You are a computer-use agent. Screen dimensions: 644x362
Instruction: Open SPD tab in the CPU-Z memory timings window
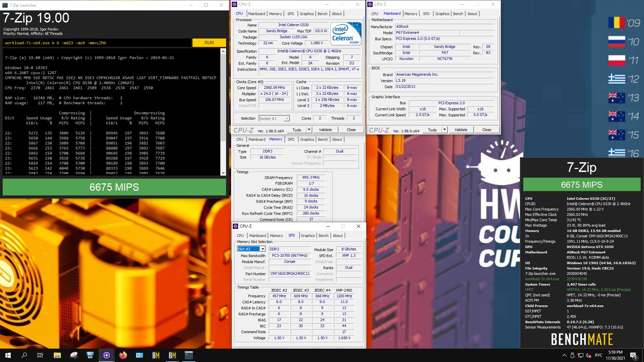(x=291, y=139)
